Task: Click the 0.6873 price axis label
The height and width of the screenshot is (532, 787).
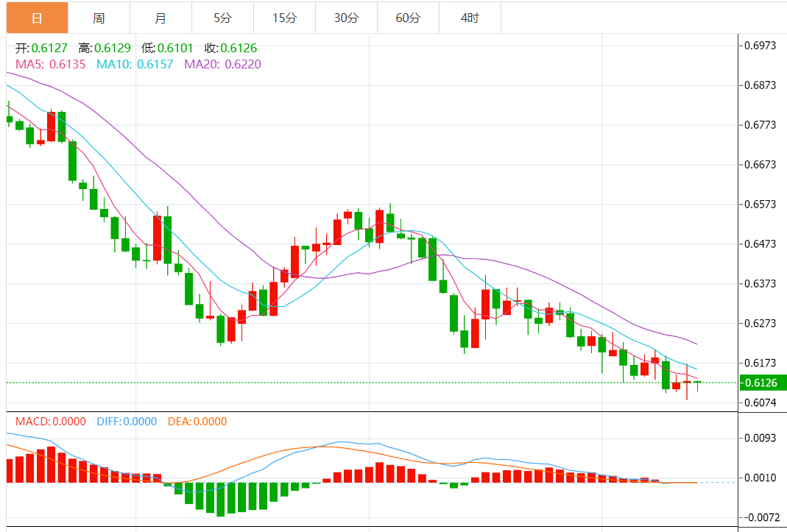Action: click(x=760, y=85)
